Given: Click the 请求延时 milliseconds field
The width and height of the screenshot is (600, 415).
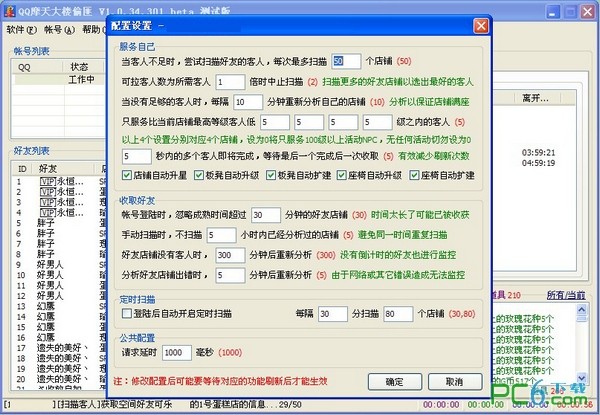Looking at the screenshot, I should pyautogui.click(x=177, y=353).
